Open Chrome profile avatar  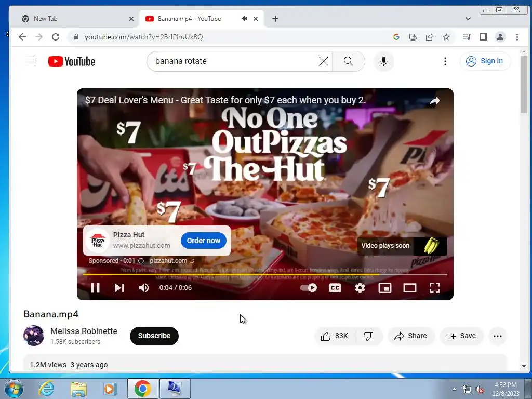click(500, 37)
